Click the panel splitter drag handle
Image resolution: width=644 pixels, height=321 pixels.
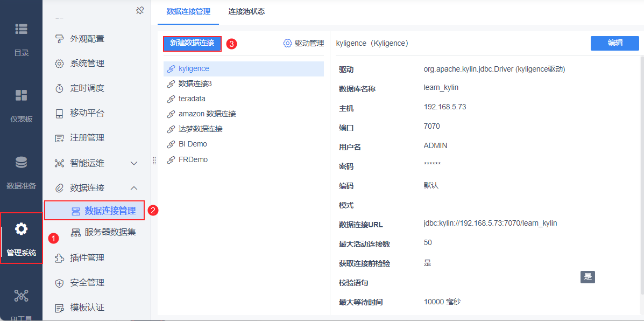click(x=154, y=160)
